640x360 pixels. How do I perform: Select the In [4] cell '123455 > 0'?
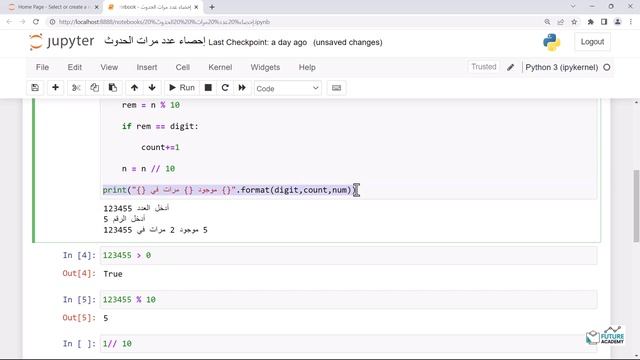(x=349, y=256)
